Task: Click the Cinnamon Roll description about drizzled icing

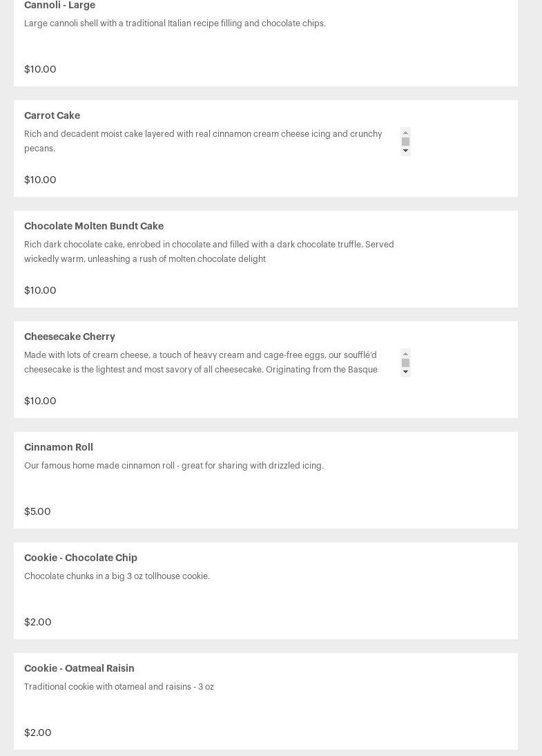Action: 174,466
